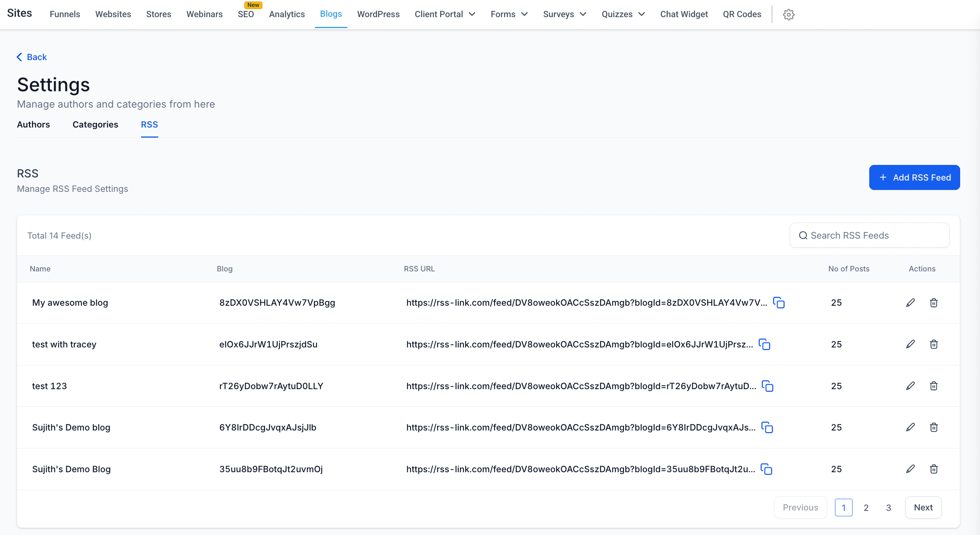Delete the My awesome blog feed
Image resolution: width=980 pixels, height=535 pixels.
coord(934,303)
